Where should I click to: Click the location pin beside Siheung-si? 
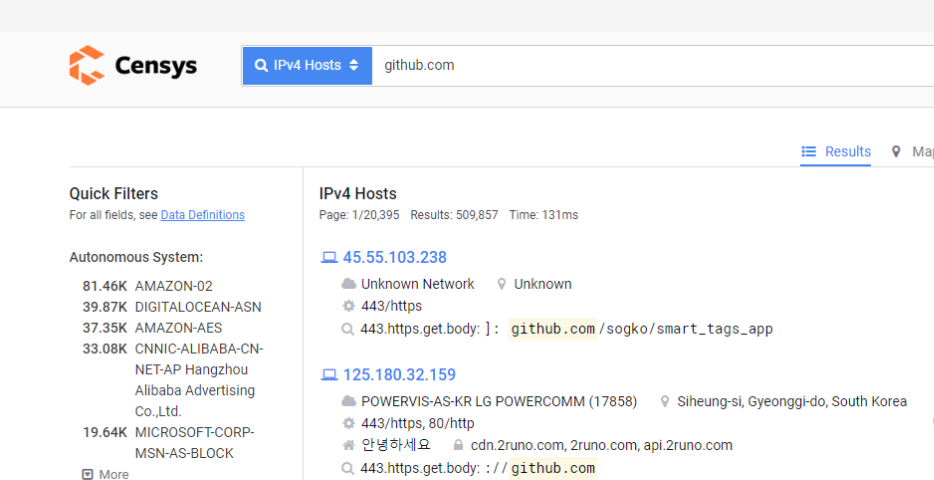coord(665,401)
